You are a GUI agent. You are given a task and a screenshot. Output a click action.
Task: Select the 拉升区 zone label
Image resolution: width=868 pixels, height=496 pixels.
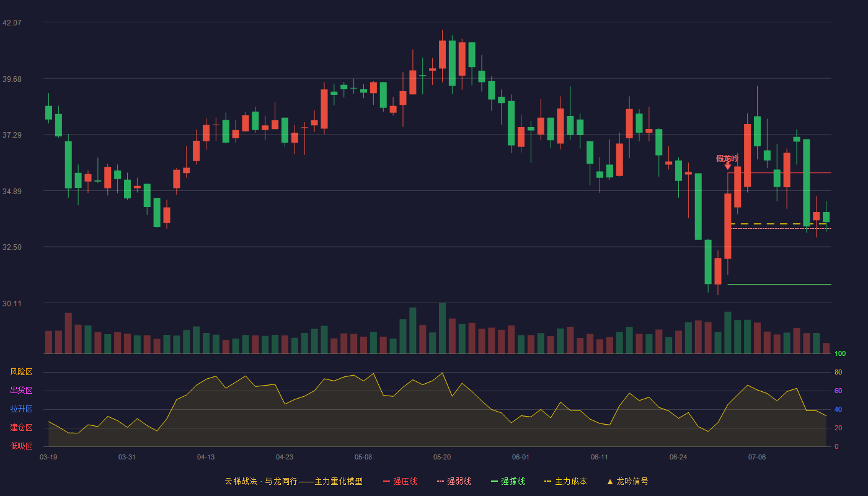click(21, 409)
